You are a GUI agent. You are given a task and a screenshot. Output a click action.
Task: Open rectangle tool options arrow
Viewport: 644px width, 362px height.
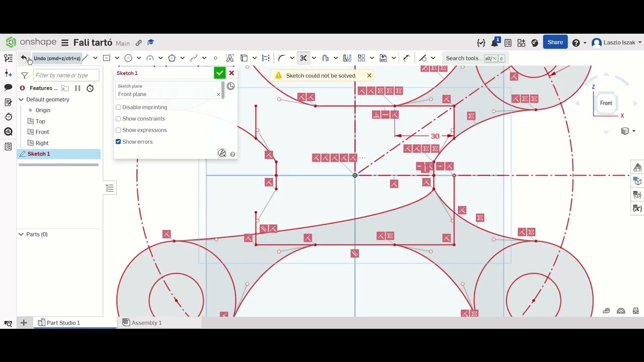pyautogui.click(x=117, y=58)
